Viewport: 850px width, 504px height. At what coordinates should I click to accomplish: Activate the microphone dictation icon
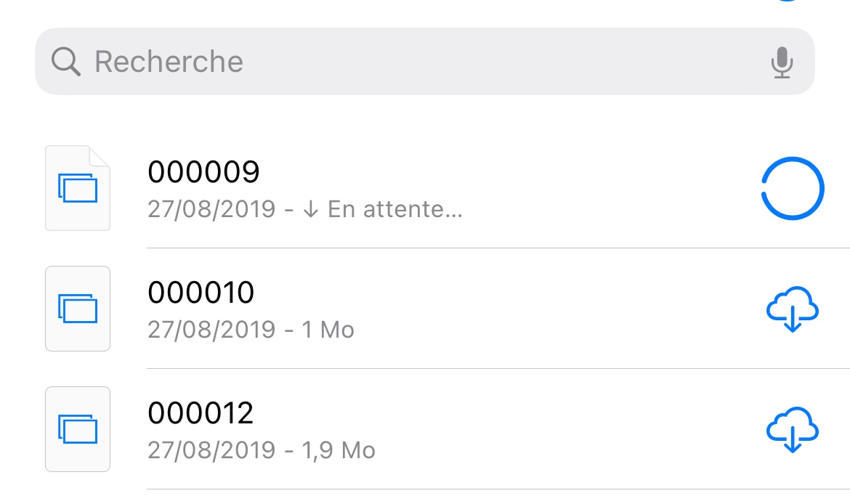(x=782, y=62)
